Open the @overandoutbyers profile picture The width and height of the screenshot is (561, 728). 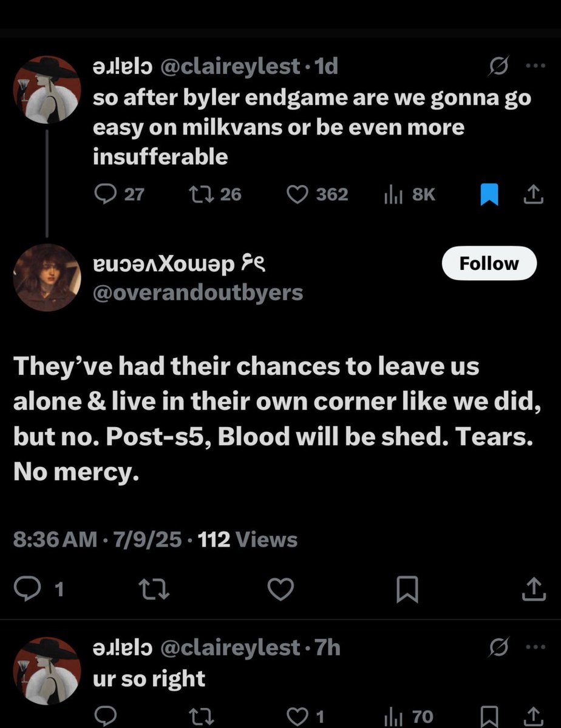(x=47, y=277)
